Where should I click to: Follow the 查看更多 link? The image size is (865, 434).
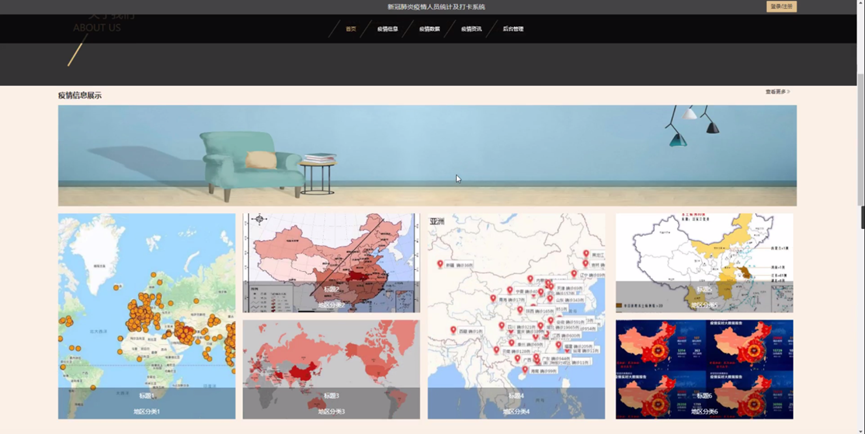[x=777, y=92]
